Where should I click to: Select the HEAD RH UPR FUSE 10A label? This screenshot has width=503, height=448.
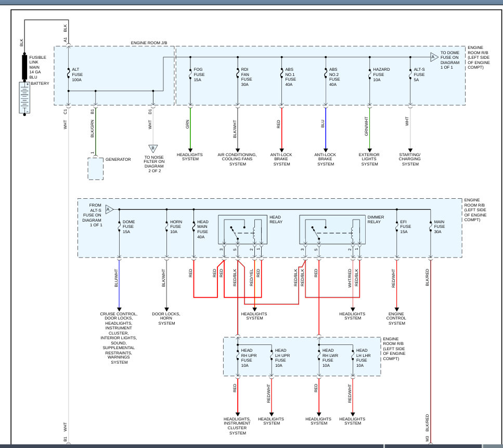click(x=249, y=358)
